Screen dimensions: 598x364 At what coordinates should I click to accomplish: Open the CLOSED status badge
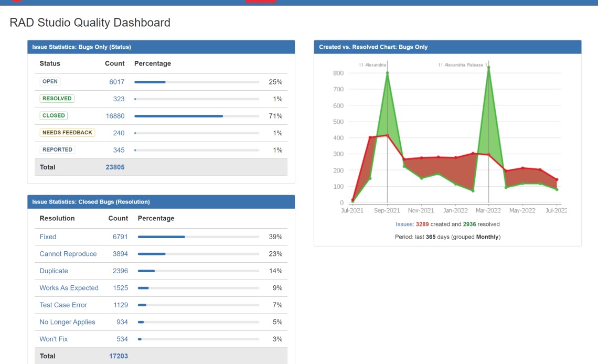54,115
